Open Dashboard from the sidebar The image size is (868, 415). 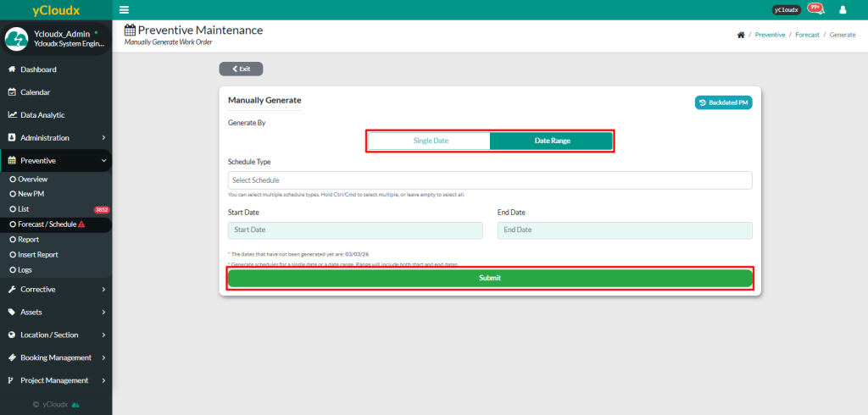(x=38, y=69)
